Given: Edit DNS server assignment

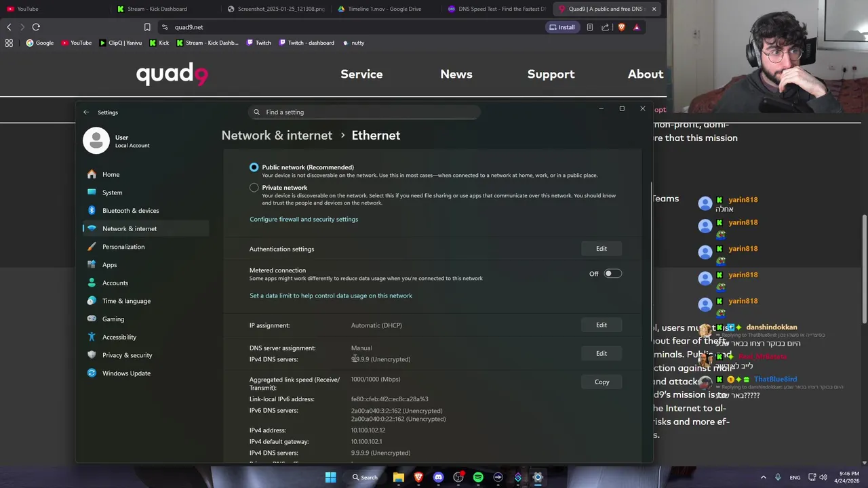Looking at the screenshot, I should 601,354.
